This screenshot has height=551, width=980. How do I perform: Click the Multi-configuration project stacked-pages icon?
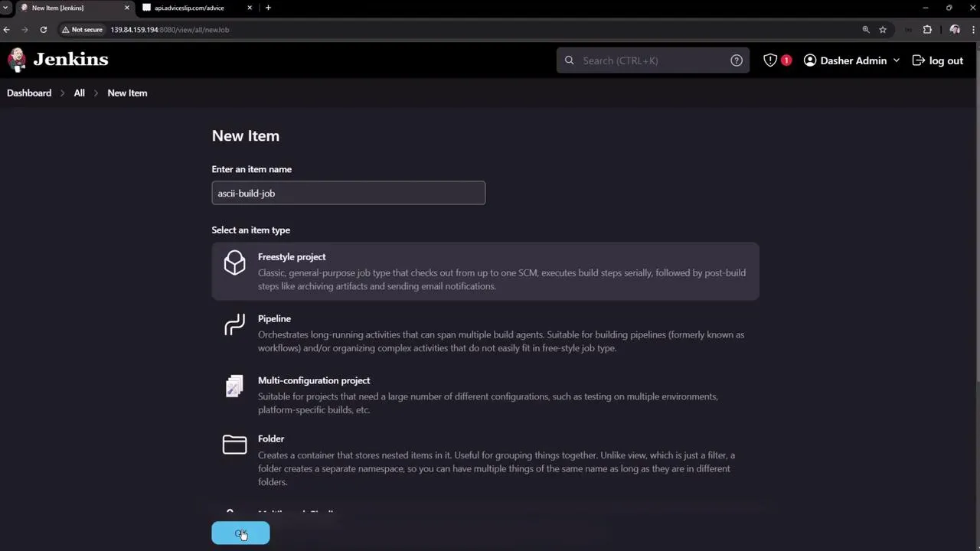click(234, 386)
